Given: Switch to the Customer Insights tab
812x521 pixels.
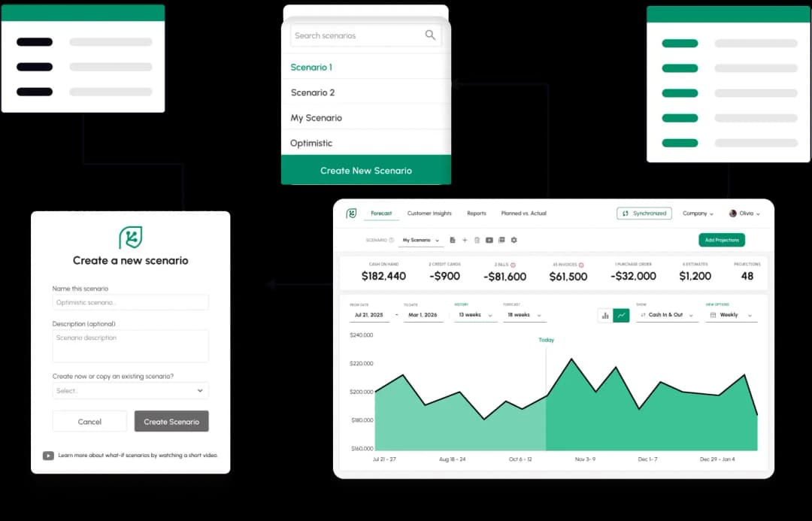Looking at the screenshot, I should (x=429, y=214).
